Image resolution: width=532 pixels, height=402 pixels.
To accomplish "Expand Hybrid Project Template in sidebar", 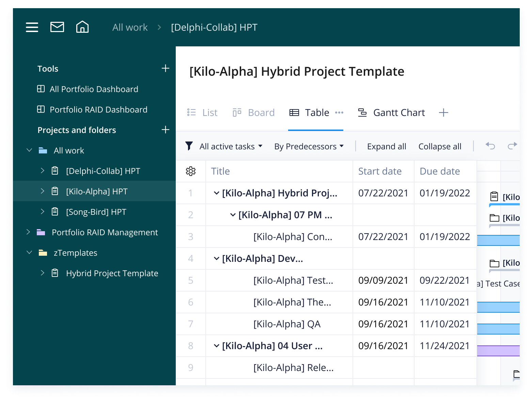I will click(x=42, y=273).
